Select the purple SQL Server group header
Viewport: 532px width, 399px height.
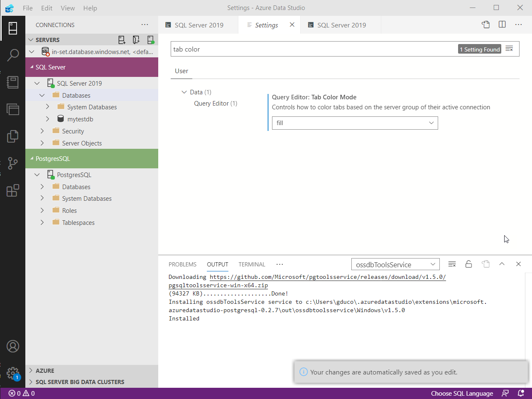pyautogui.click(x=92, y=67)
